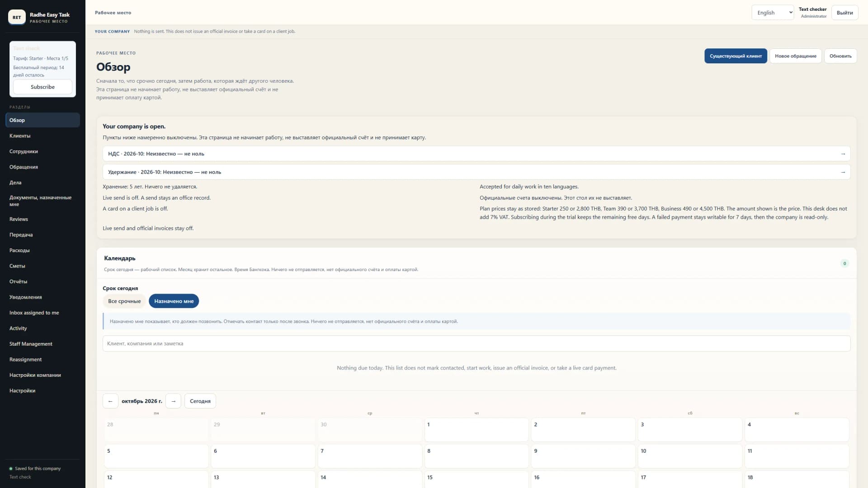The image size is (868, 488).
Task: Open Inbox assigned to me
Action: (x=42, y=313)
